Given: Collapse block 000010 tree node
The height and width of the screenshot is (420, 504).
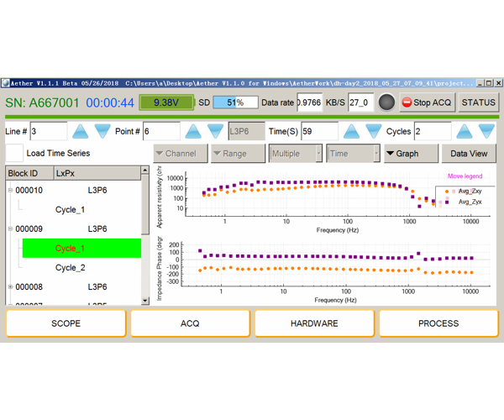Looking at the screenshot, I should [10, 190].
